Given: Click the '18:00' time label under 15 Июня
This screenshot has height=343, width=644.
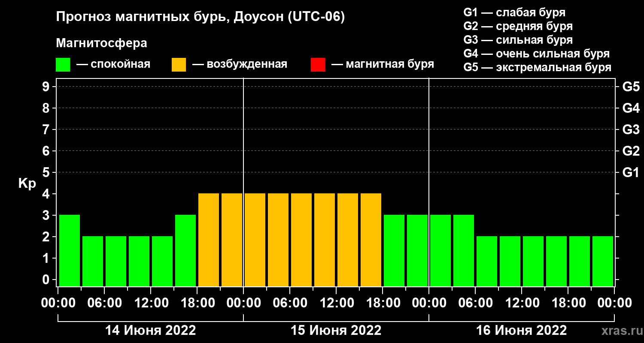Looking at the screenshot, I should [x=383, y=303].
